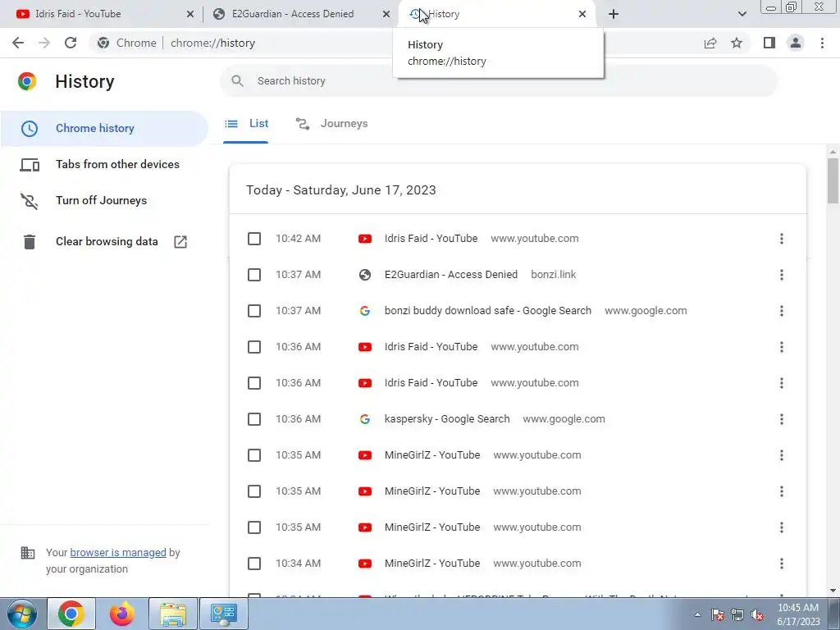The width and height of the screenshot is (840, 630).
Task: Open Chrome's three-dot main menu
Action: 822,43
